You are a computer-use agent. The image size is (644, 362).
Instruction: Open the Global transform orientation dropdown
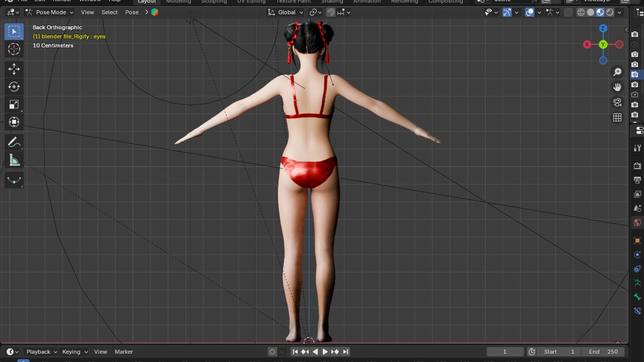286,12
